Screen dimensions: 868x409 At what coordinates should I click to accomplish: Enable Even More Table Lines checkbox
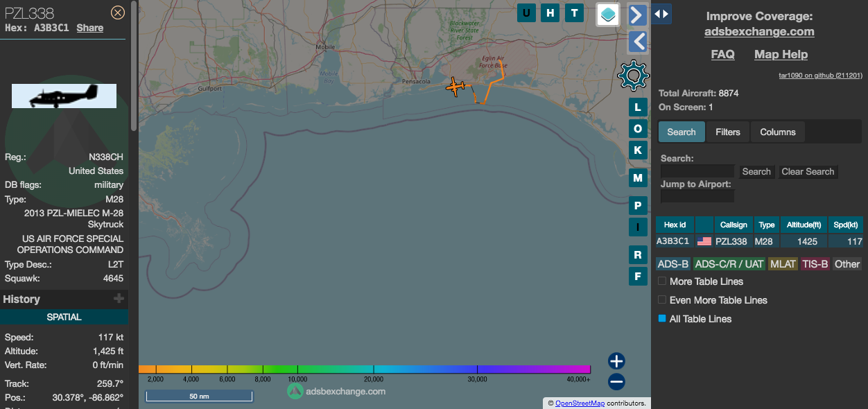(662, 300)
